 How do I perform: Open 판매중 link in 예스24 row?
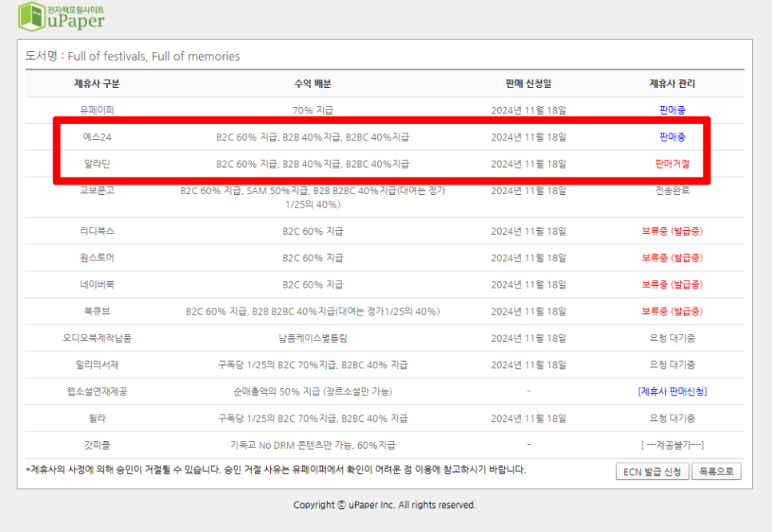pos(672,137)
